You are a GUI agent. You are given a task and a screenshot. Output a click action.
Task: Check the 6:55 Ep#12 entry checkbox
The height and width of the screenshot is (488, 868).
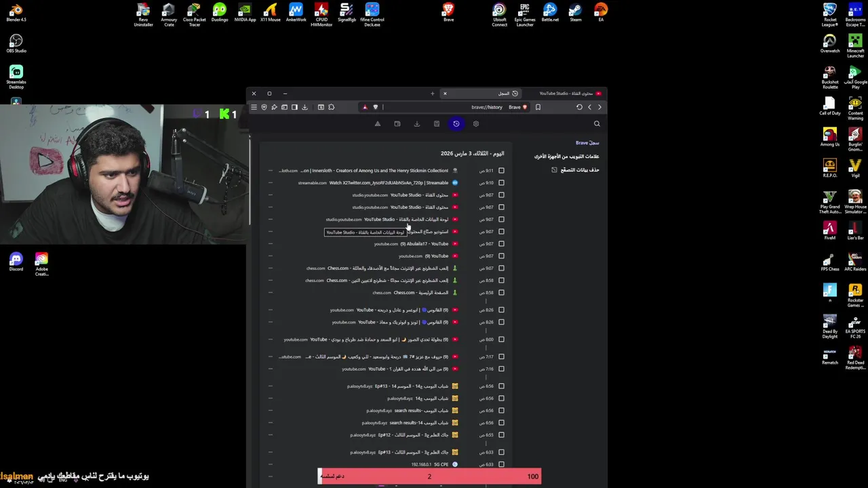(x=501, y=435)
